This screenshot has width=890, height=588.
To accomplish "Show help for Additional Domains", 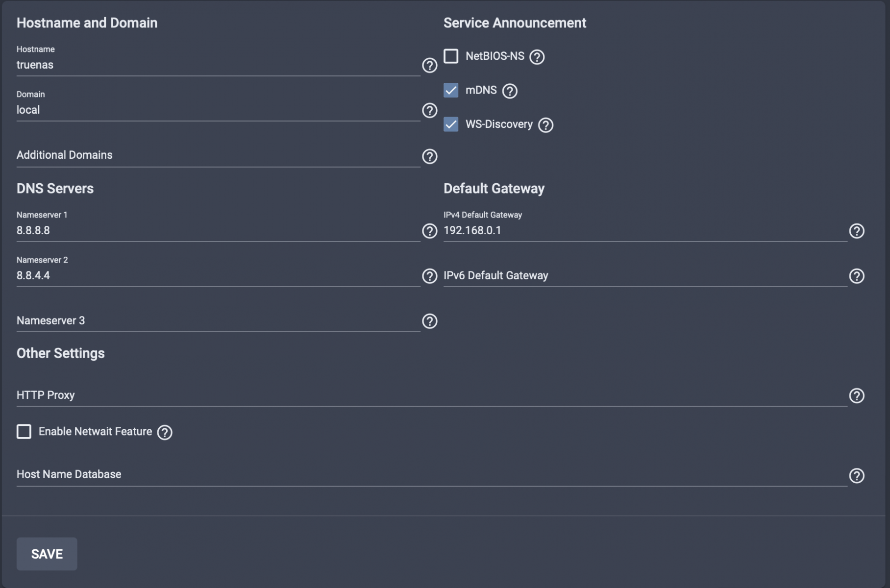I will tap(429, 156).
